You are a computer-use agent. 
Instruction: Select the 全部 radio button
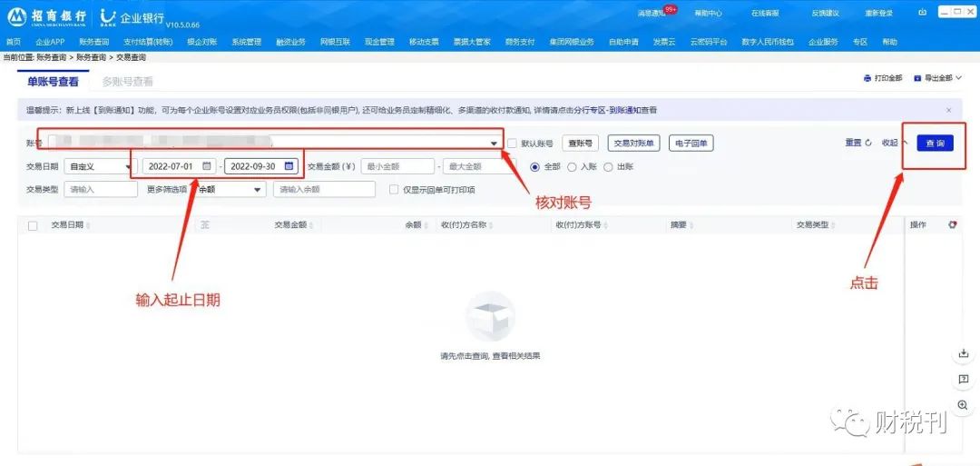534,166
